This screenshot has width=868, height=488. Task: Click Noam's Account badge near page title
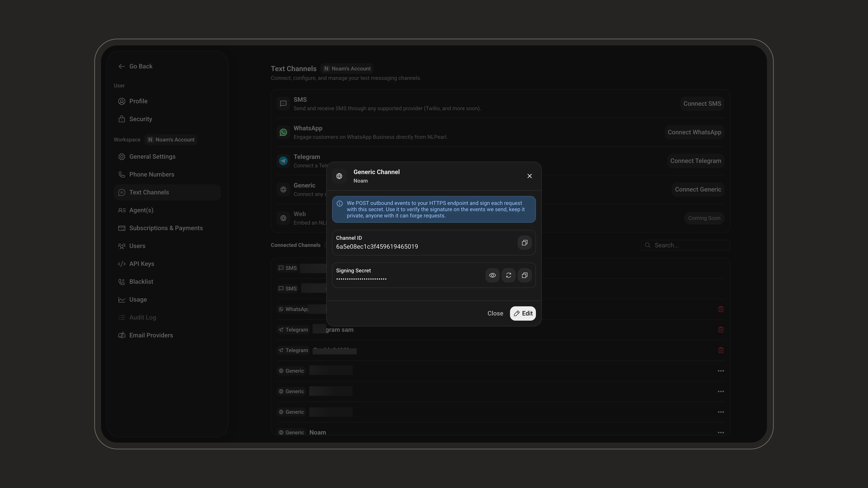(x=347, y=69)
